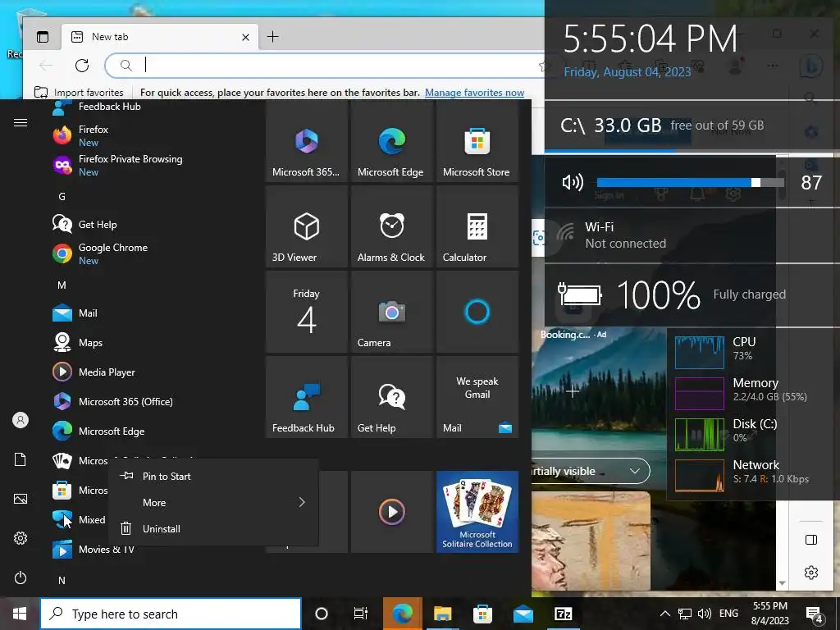Open the Feedback Hub tile
Screen dimensions: 840x630
307,397
